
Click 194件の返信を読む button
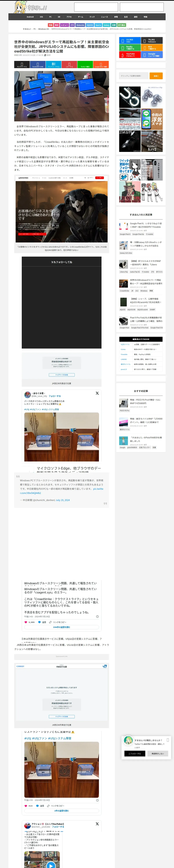pyautogui.click(x=61, y=627)
